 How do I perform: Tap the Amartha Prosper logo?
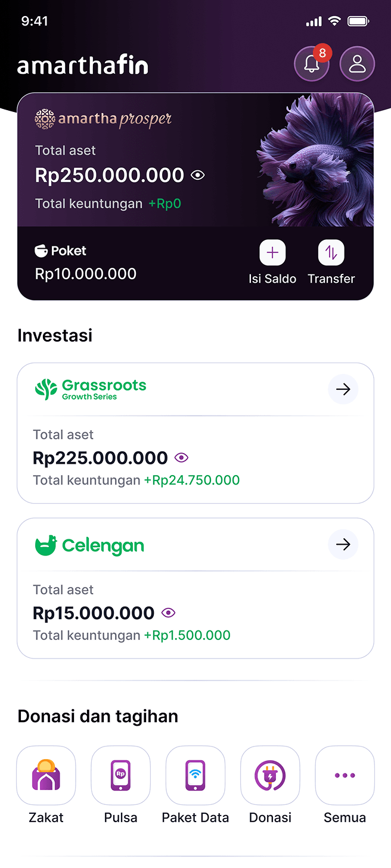103,119
